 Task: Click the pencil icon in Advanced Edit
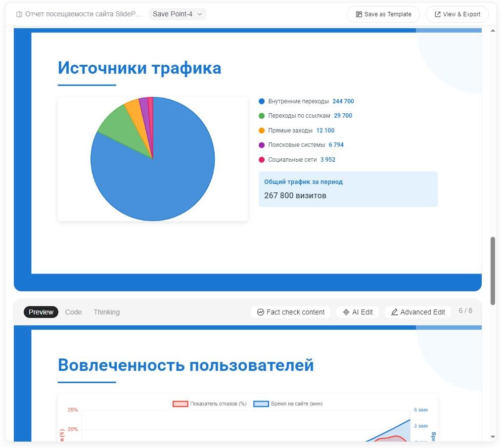[x=395, y=312]
